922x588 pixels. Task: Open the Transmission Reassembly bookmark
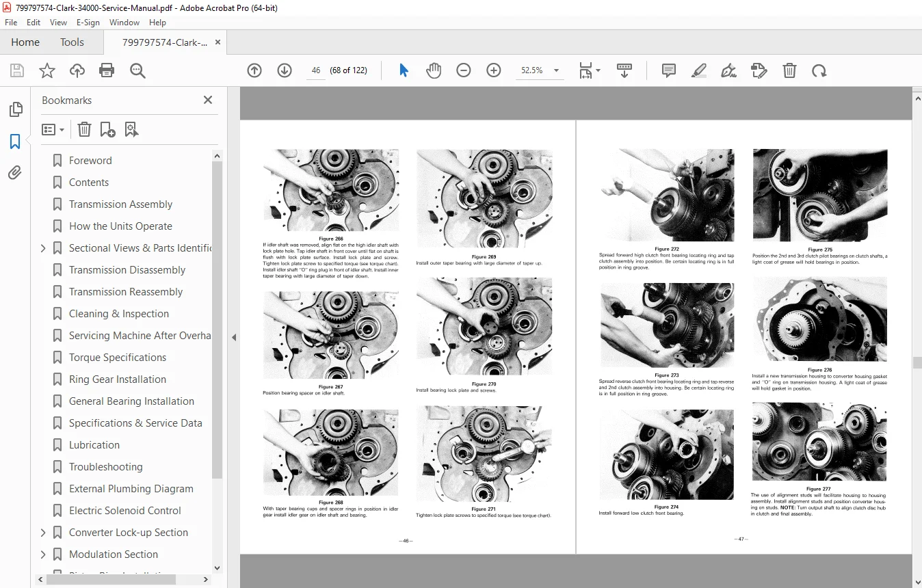tap(126, 292)
